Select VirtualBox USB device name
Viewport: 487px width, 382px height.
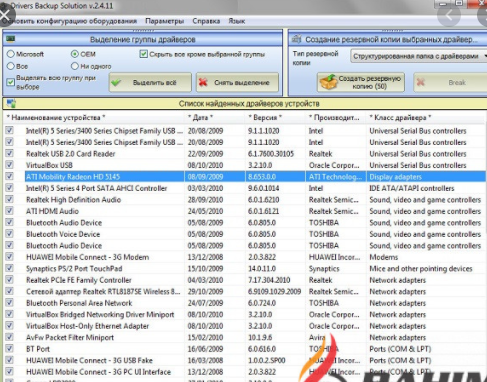(x=49, y=165)
